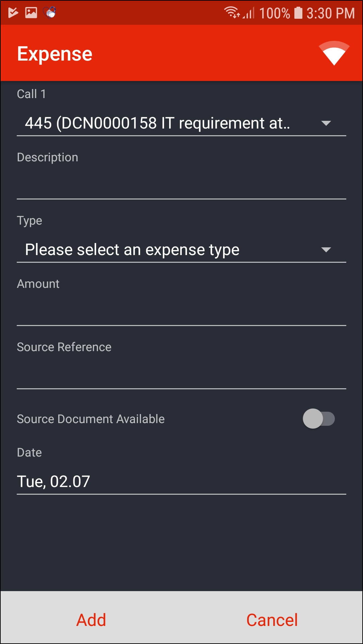Open the expense Type dropdown arrow
Image resolution: width=363 pixels, height=644 pixels.
(326, 250)
